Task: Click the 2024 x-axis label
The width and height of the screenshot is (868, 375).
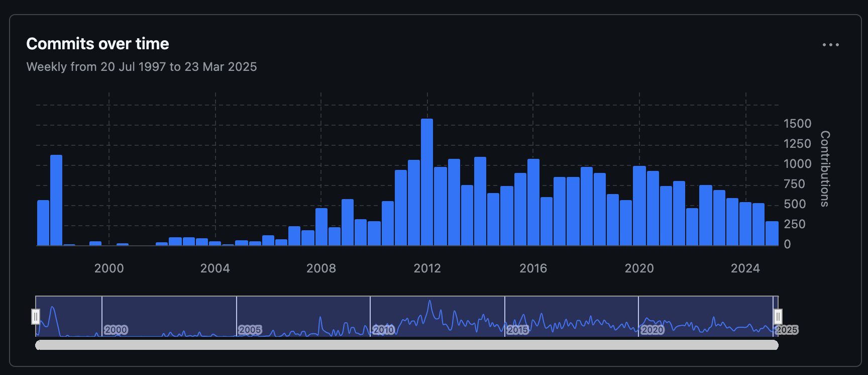Action: (x=745, y=268)
